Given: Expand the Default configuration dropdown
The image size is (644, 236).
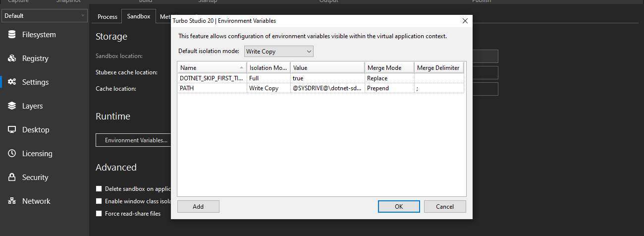Looking at the screenshot, I should (45, 16).
